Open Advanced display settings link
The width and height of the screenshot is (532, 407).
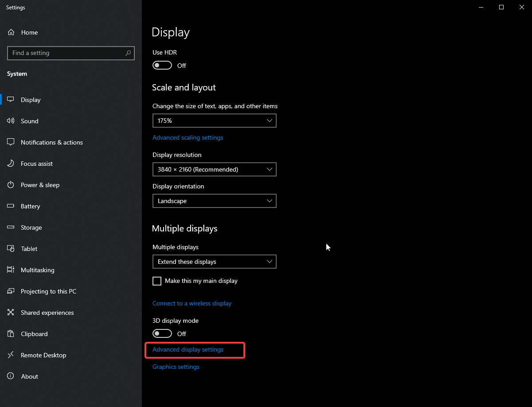pos(188,350)
